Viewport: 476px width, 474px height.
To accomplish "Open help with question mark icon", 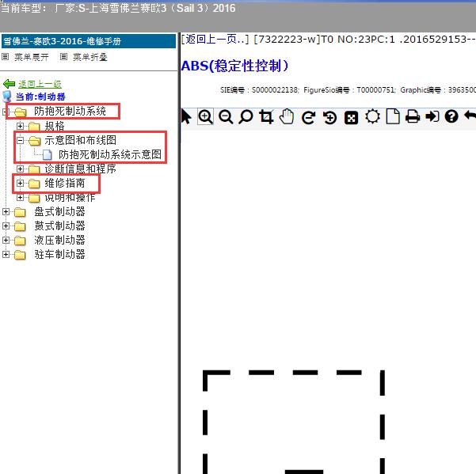I will [x=451, y=117].
